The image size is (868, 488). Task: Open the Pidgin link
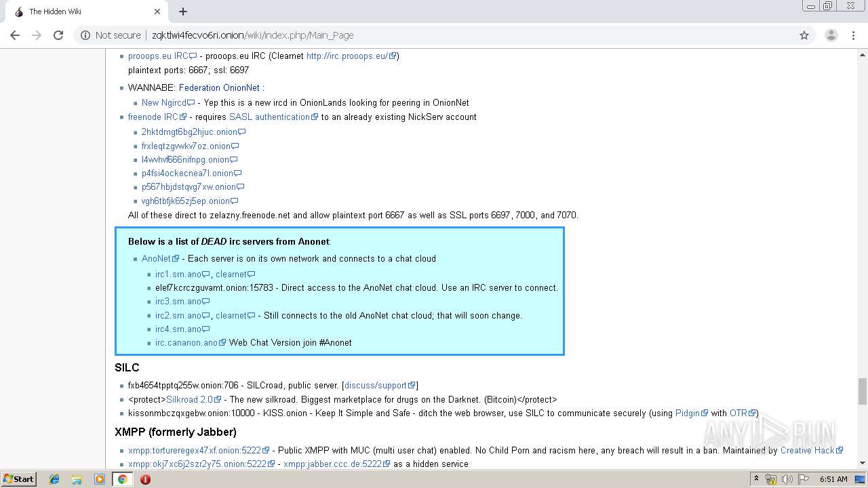[x=692, y=413]
